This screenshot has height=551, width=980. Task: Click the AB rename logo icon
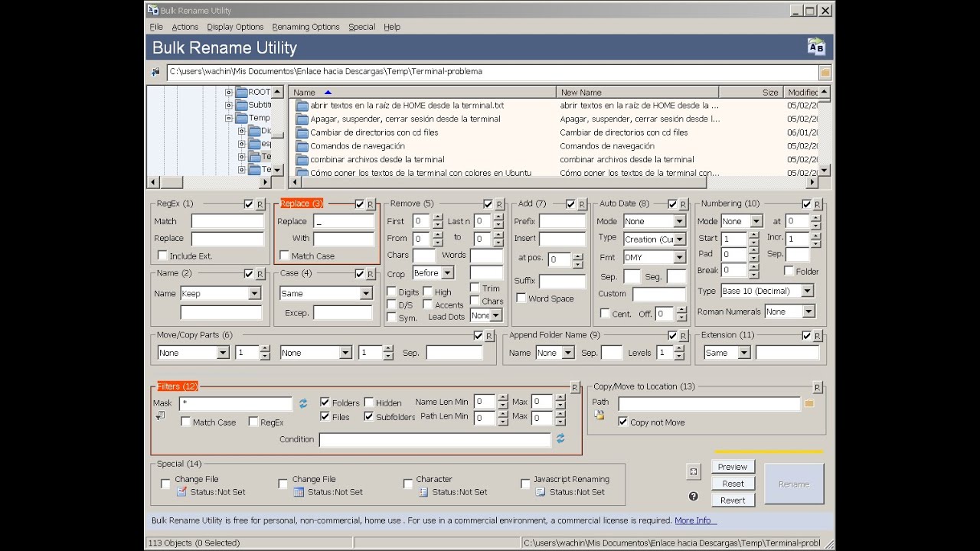click(816, 47)
